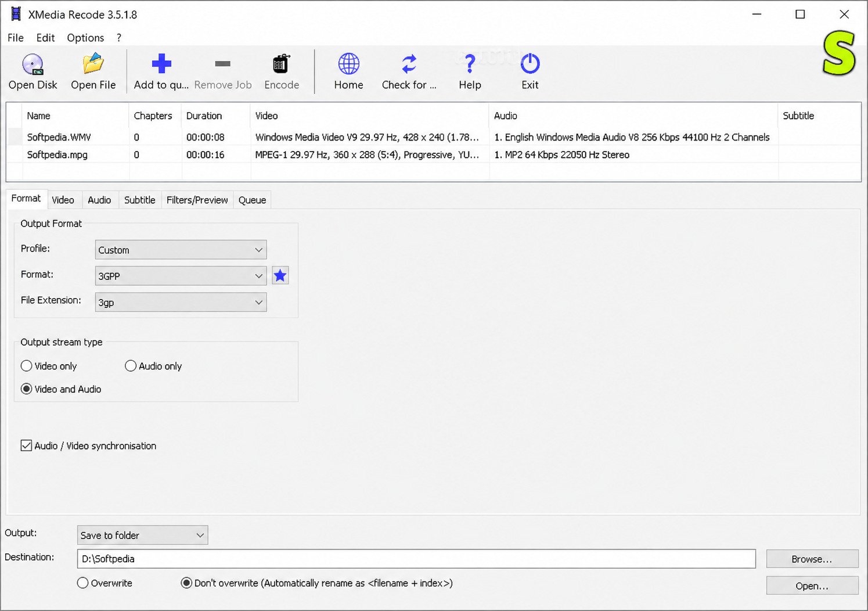Click the Check for updates arrows icon
The image size is (868, 611).
(409, 64)
